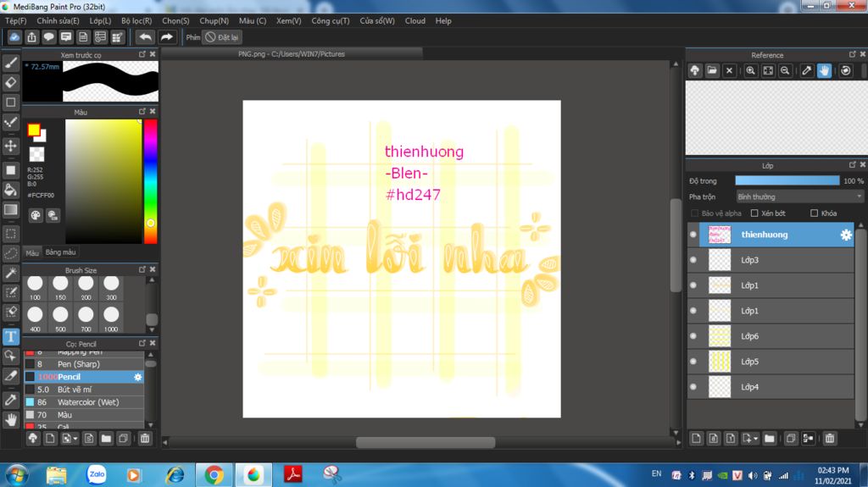This screenshot has height=487, width=868.
Task: Select the Bút vẽ mí brush
Action: (x=84, y=390)
